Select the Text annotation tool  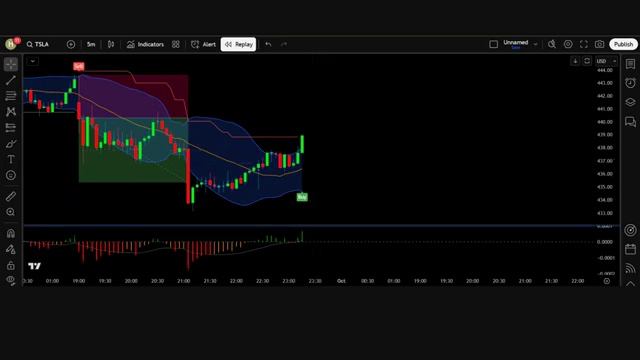tap(11, 159)
